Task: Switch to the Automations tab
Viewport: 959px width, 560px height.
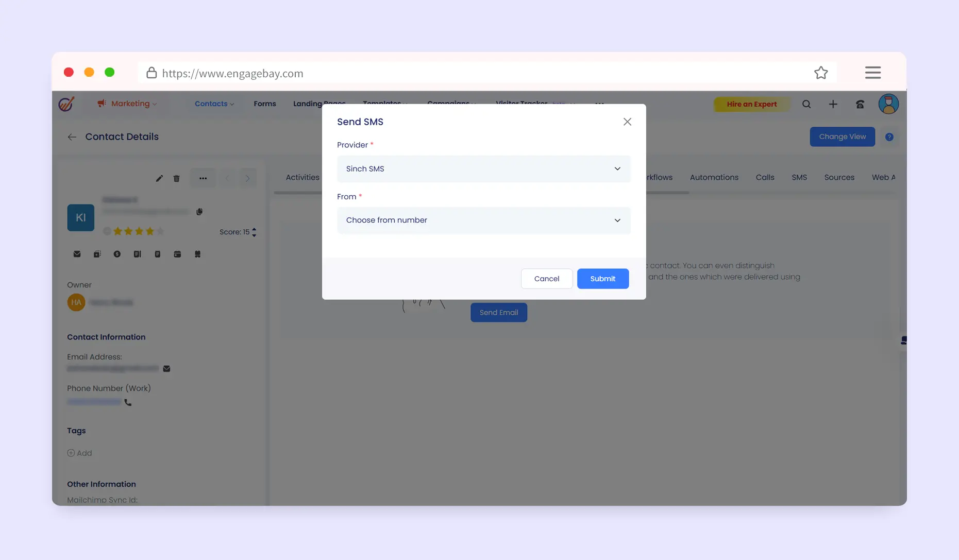Action: (714, 177)
